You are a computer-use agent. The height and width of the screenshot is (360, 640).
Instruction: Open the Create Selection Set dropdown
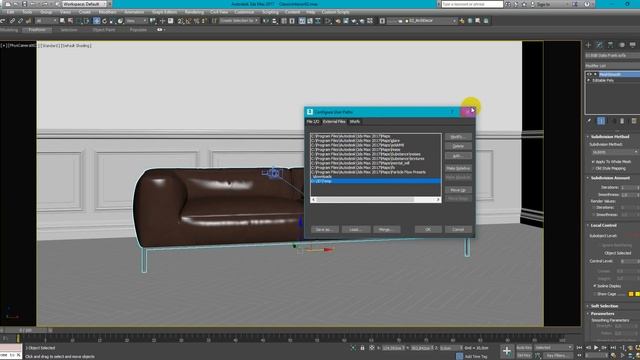[x=239, y=21]
